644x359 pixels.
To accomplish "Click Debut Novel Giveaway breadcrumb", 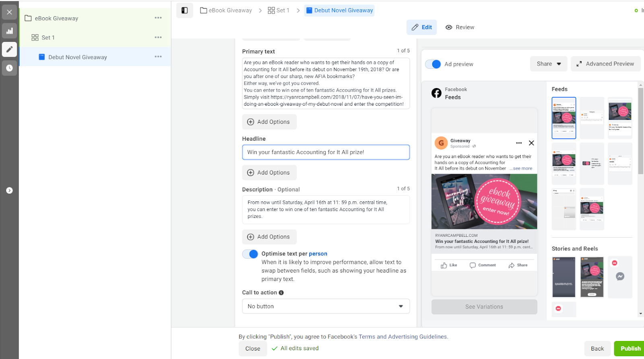I will click(339, 10).
